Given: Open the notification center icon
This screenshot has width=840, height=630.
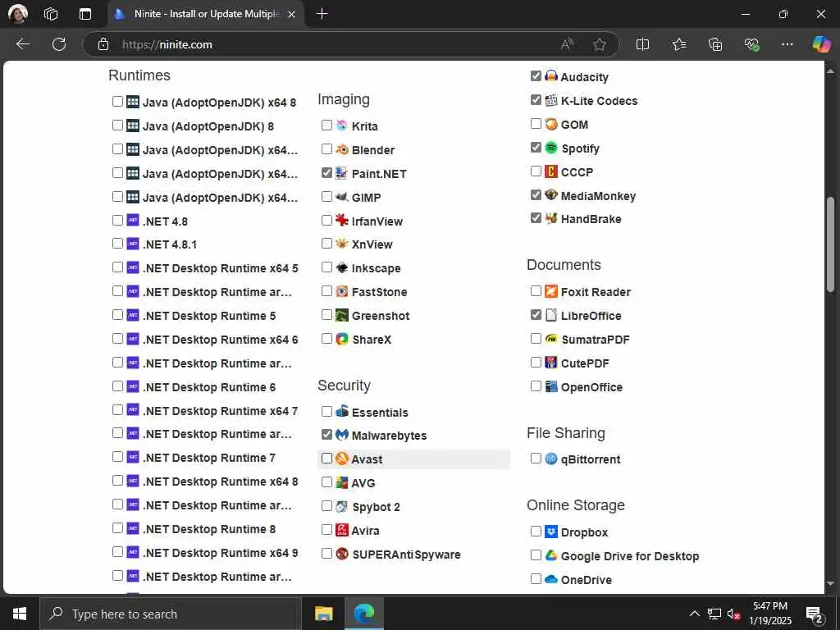Looking at the screenshot, I should 815,614.
